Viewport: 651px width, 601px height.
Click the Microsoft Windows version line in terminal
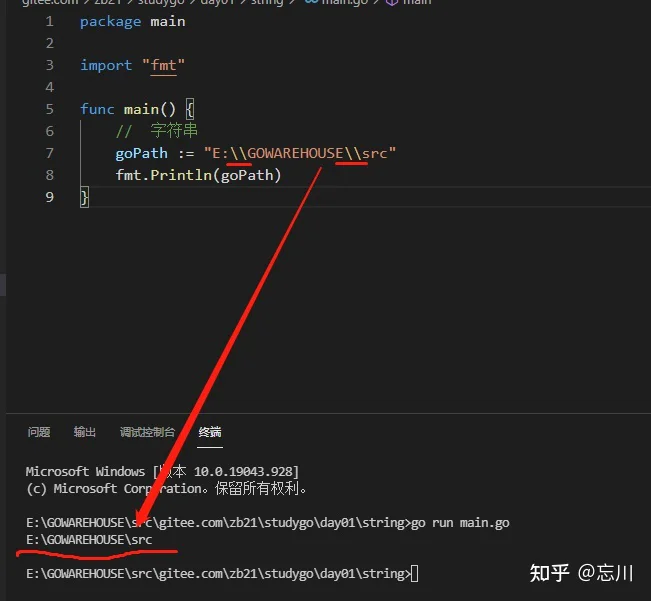pos(162,472)
